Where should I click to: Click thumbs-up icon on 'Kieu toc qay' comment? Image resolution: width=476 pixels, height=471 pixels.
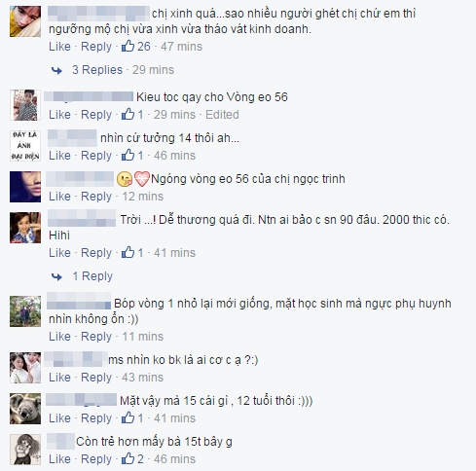(x=128, y=114)
